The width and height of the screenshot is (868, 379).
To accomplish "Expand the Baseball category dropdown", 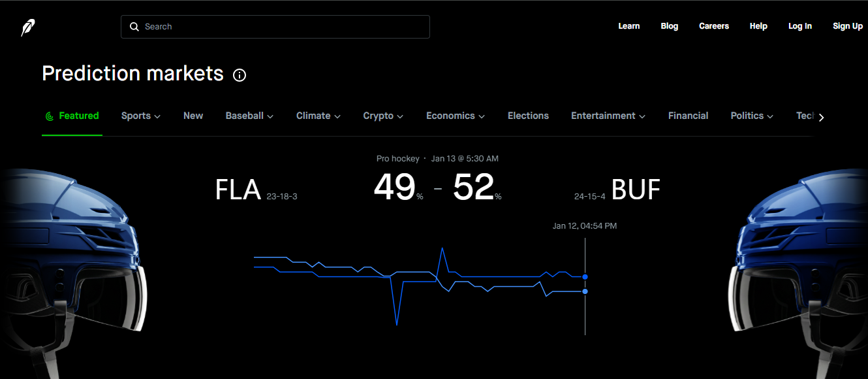I will coord(270,116).
